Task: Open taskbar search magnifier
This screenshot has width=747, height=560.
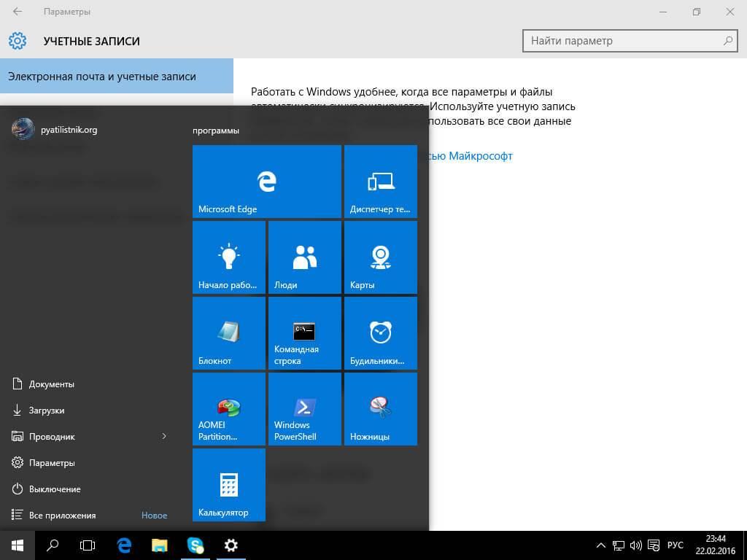Action: (53, 545)
